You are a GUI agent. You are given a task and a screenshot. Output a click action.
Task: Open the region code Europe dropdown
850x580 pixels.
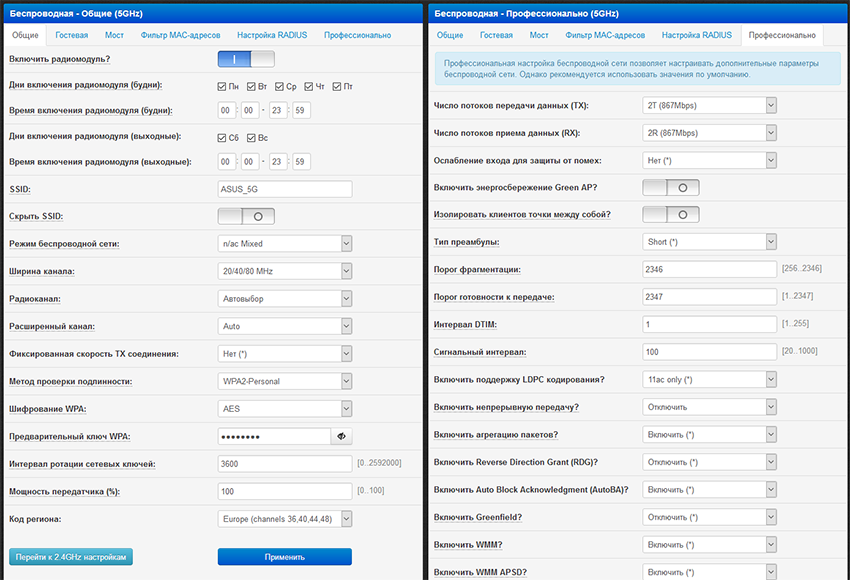(x=285, y=519)
